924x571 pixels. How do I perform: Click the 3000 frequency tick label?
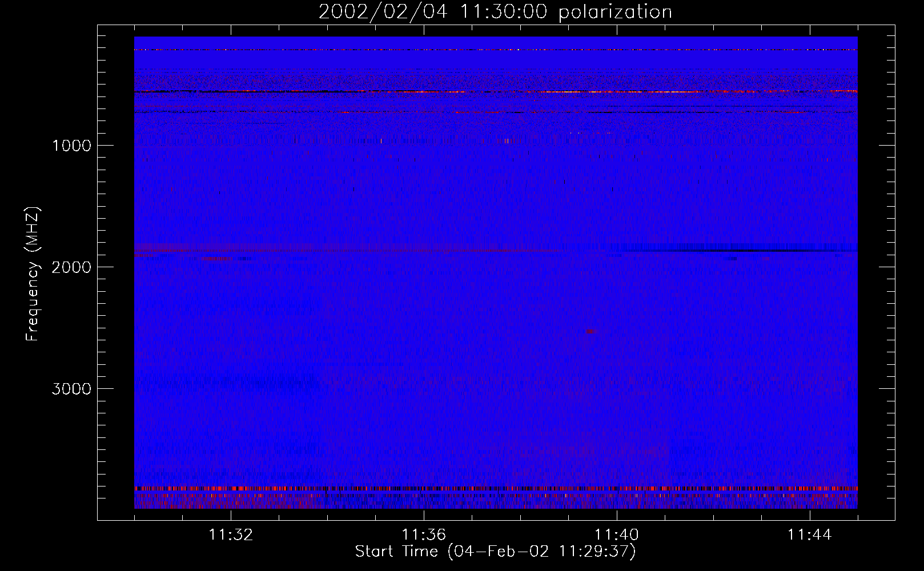[x=71, y=388]
